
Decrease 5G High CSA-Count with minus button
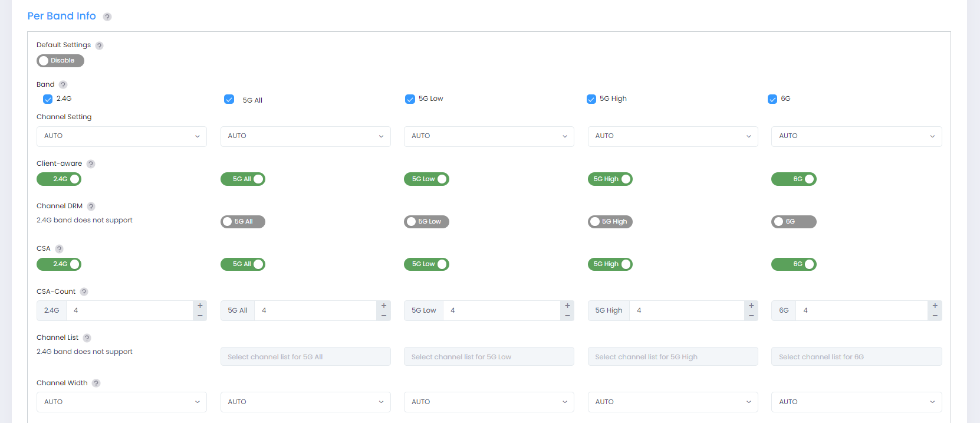[751, 316]
